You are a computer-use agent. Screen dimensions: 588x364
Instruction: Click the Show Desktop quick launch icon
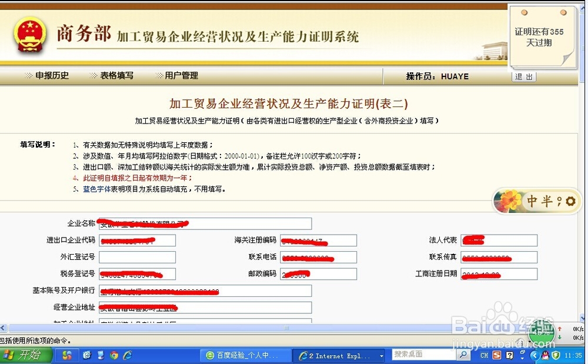coord(86,355)
